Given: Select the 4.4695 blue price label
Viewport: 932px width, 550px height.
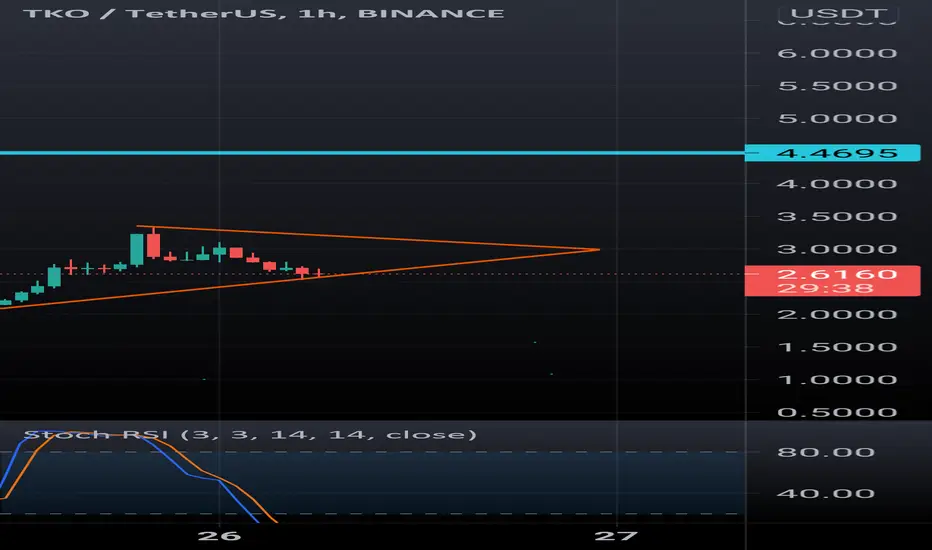Looking at the screenshot, I should coord(832,153).
